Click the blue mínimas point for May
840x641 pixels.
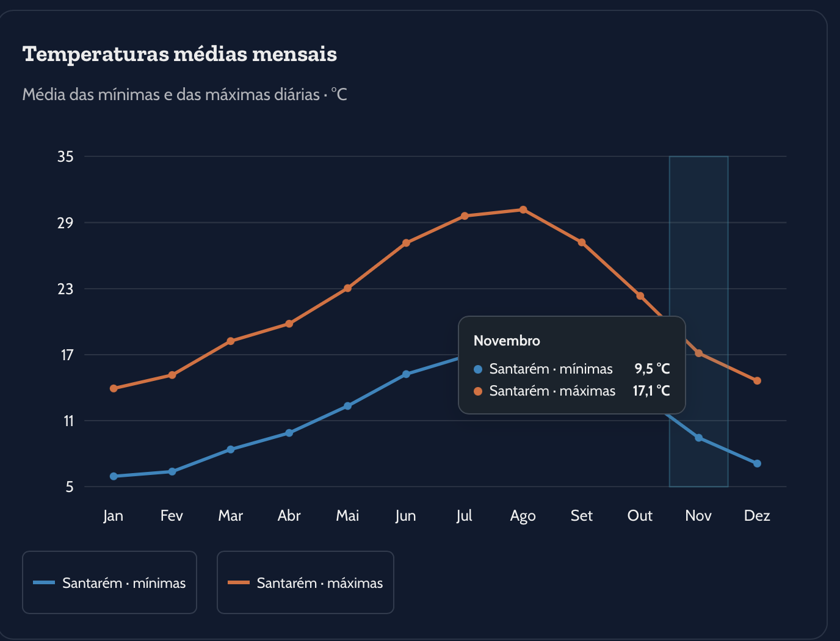(347, 406)
